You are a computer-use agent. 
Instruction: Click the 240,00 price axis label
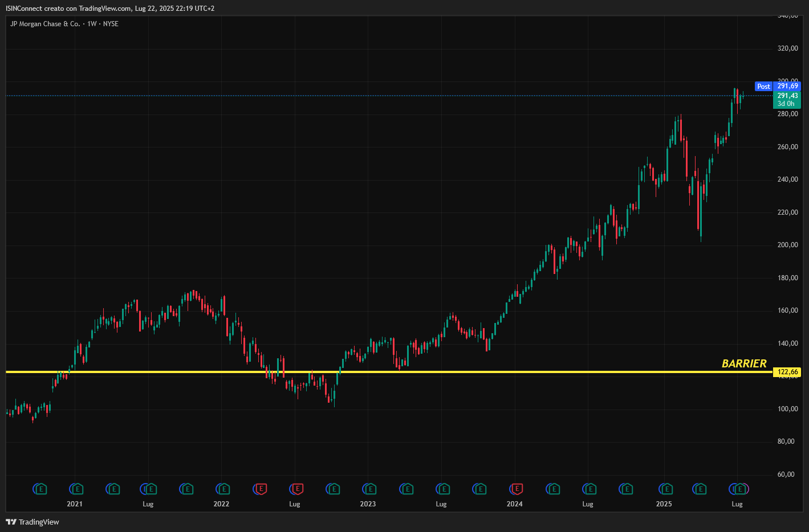pos(788,179)
